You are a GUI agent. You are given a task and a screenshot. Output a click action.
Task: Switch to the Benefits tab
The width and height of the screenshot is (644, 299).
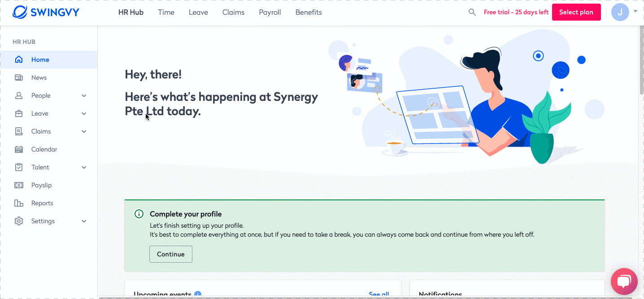[309, 12]
